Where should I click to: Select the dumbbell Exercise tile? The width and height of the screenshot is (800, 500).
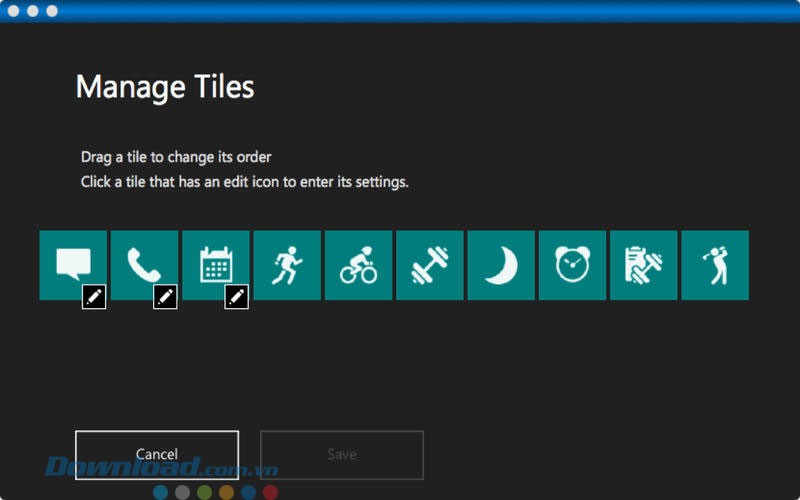point(430,265)
